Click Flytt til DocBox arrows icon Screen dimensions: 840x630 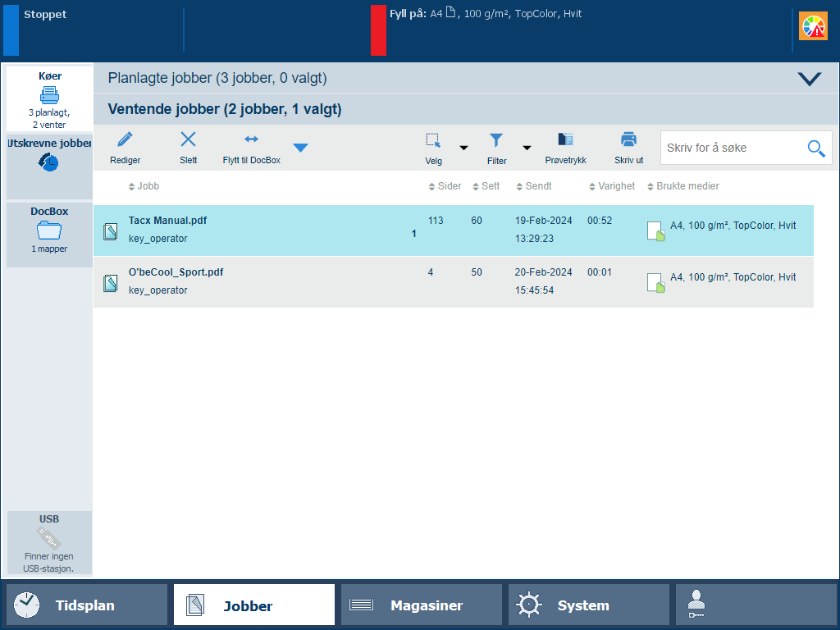coord(251,139)
